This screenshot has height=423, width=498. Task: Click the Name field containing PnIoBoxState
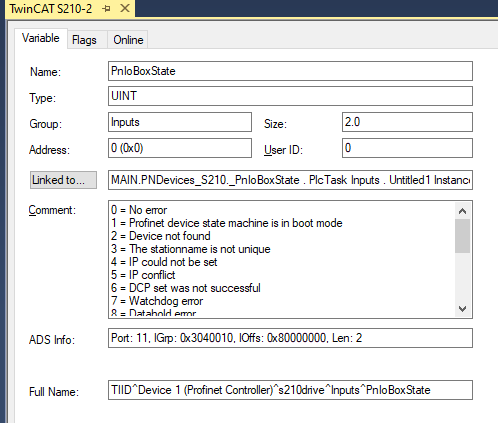pyautogui.click(x=290, y=71)
